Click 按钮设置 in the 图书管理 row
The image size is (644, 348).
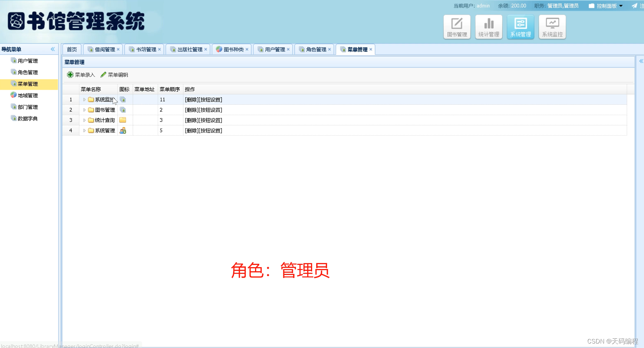click(x=211, y=110)
